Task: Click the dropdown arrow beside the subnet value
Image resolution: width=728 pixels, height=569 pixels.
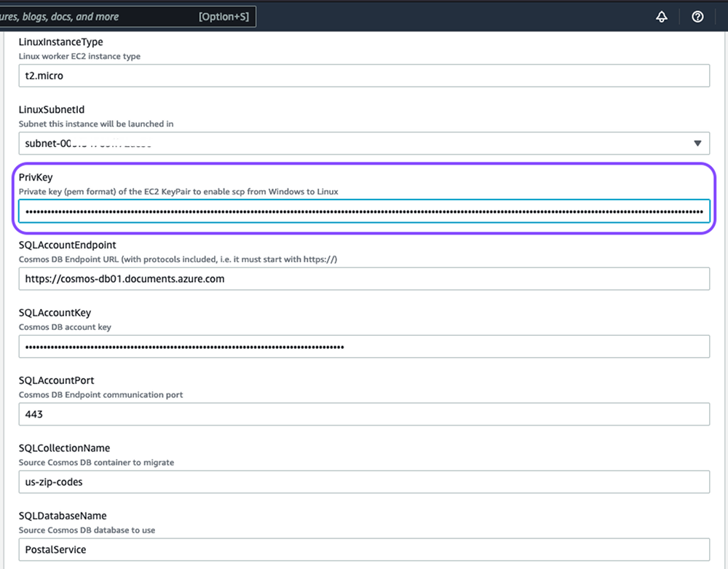Action: [x=697, y=143]
